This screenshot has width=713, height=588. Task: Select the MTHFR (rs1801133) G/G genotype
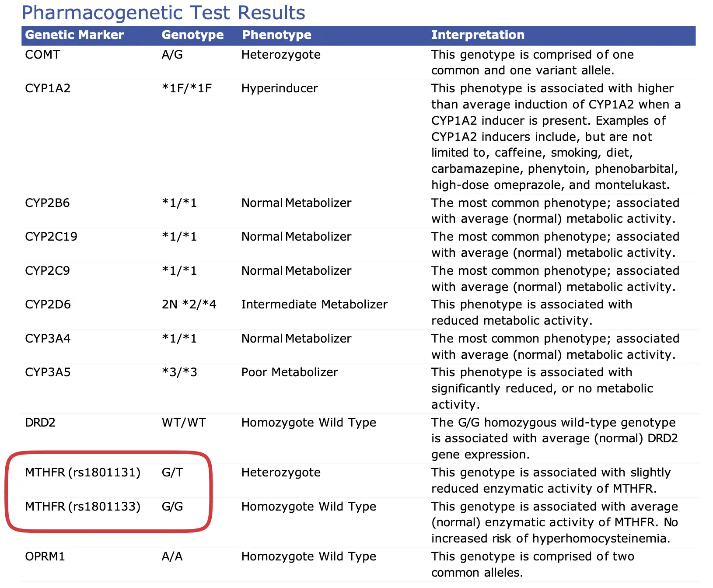pos(172,507)
